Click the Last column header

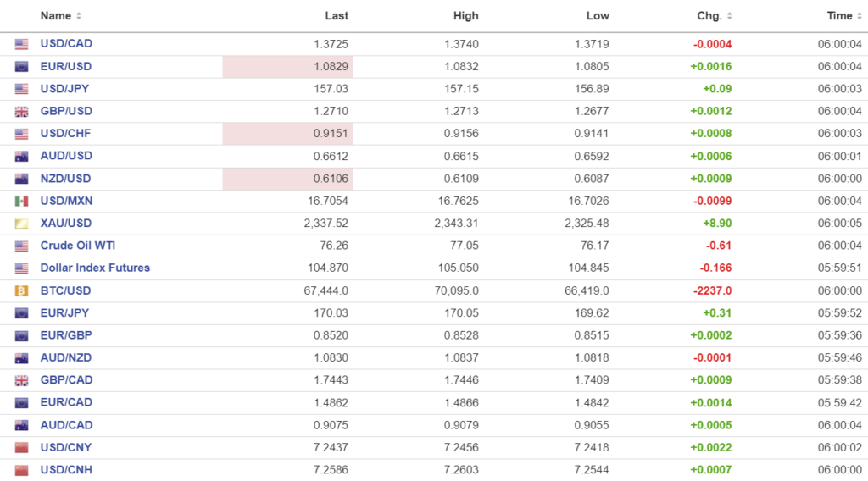pos(337,16)
